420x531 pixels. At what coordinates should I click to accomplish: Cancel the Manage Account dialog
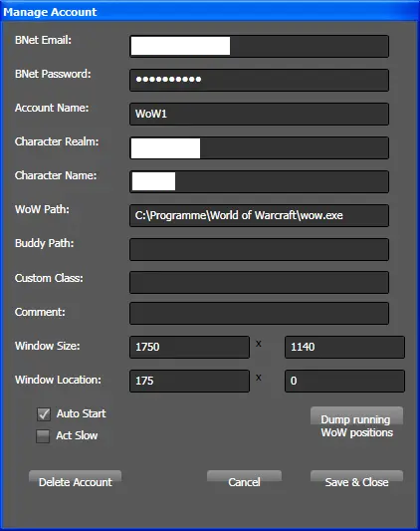pyautogui.click(x=244, y=481)
